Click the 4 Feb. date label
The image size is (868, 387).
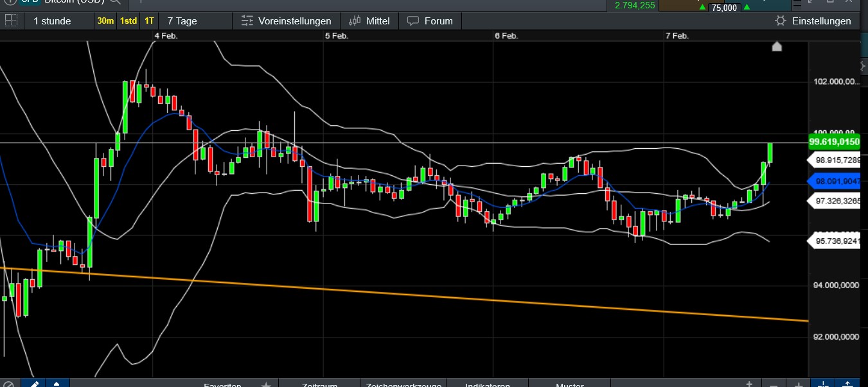click(x=166, y=36)
